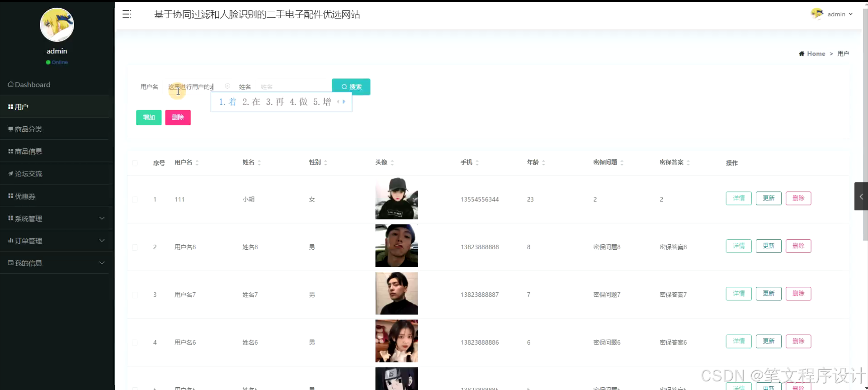The width and height of the screenshot is (868, 390).
Task: Check the checkbox for row 用户名8
Action: pos(135,247)
